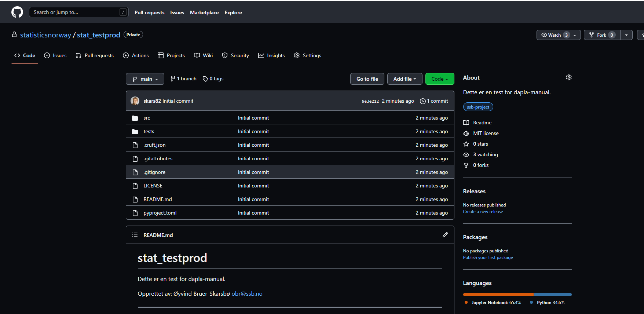Click blue Python language bar segment
This screenshot has width=644, height=314.
pos(553,295)
